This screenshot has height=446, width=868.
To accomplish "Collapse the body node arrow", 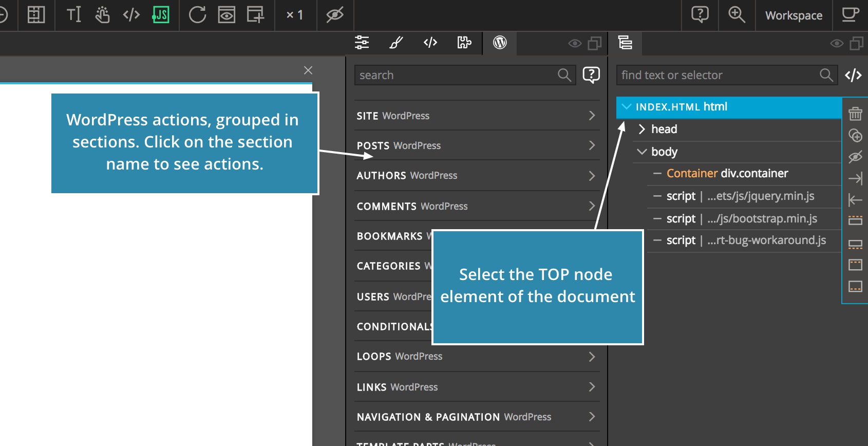I will 641,152.
